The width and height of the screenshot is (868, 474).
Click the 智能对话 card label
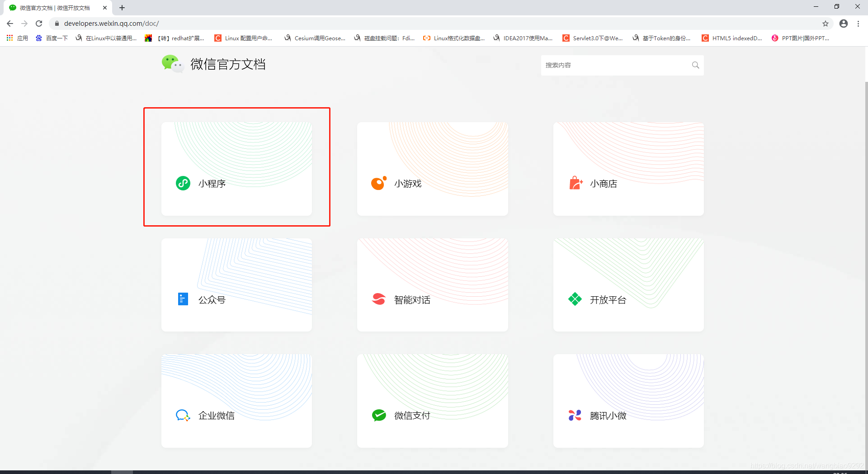click(412, 299)
